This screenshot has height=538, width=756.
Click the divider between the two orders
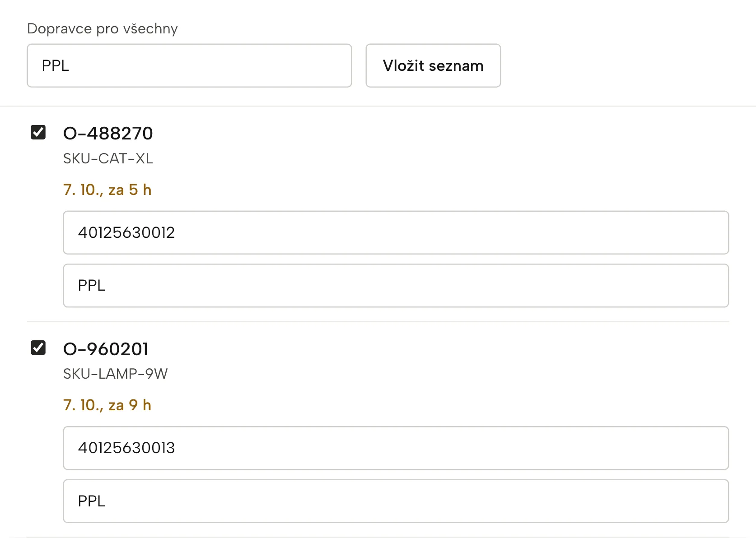tap(378, 322)
